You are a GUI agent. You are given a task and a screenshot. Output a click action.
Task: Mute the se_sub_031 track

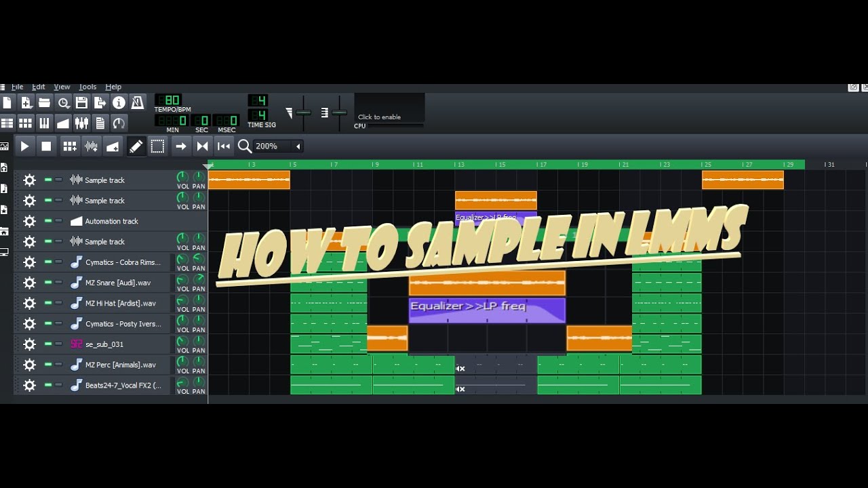[48, 344]
